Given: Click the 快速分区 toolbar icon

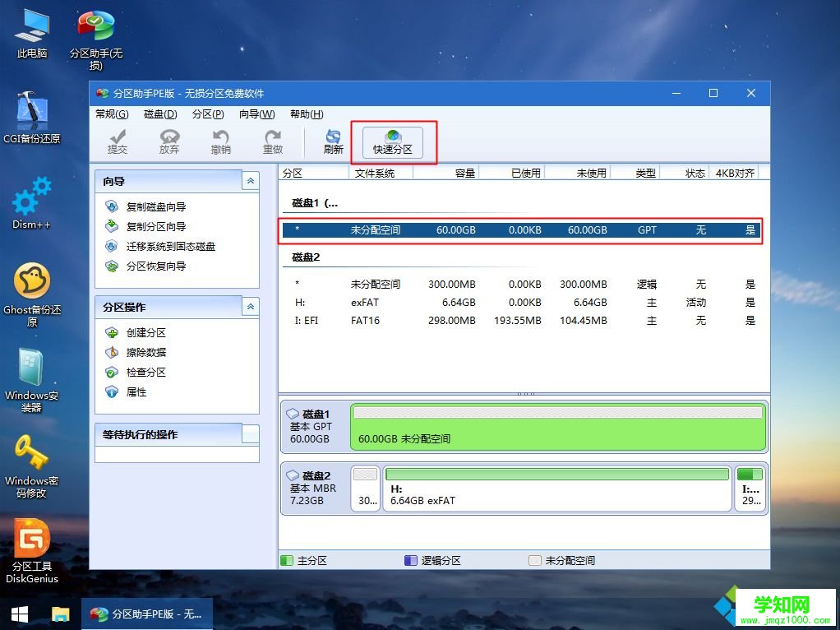Looking at the screenshot, I should [393, 141].
